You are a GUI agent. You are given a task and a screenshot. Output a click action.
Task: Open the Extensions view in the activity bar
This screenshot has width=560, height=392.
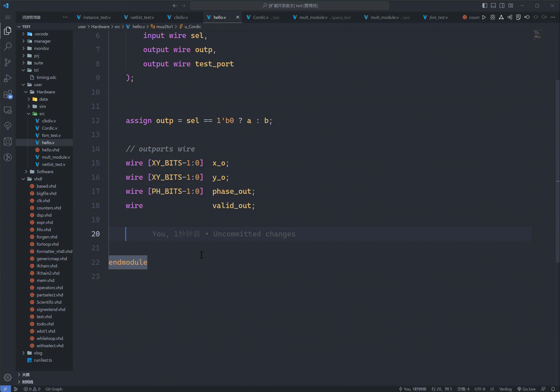[7, 94]
